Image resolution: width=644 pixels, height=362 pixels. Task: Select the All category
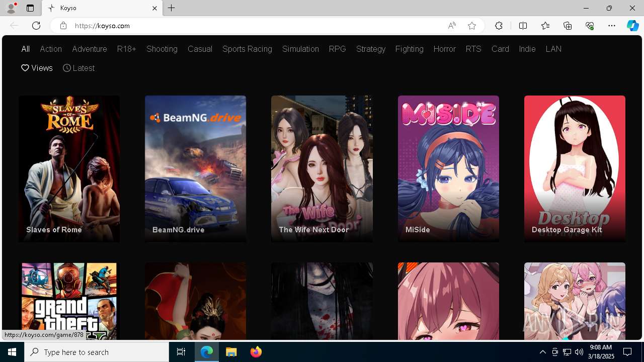pyautogui.click(x=25, y=49)
